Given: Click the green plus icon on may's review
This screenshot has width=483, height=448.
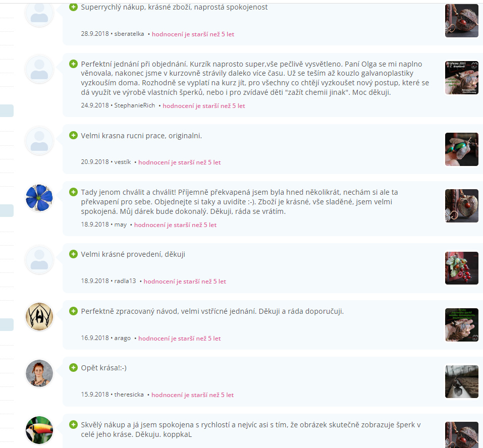Looking at the screenshot, I should click(x=73, y=192).
